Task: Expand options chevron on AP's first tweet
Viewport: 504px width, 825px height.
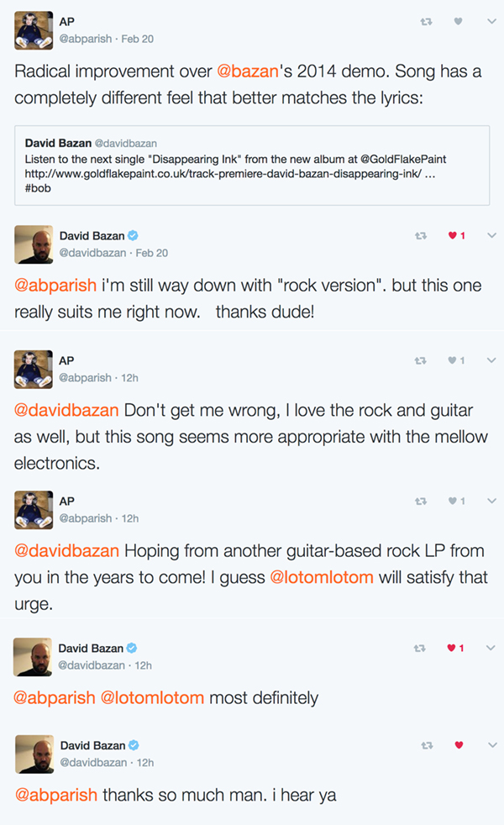Action: (x=491, y=23)
